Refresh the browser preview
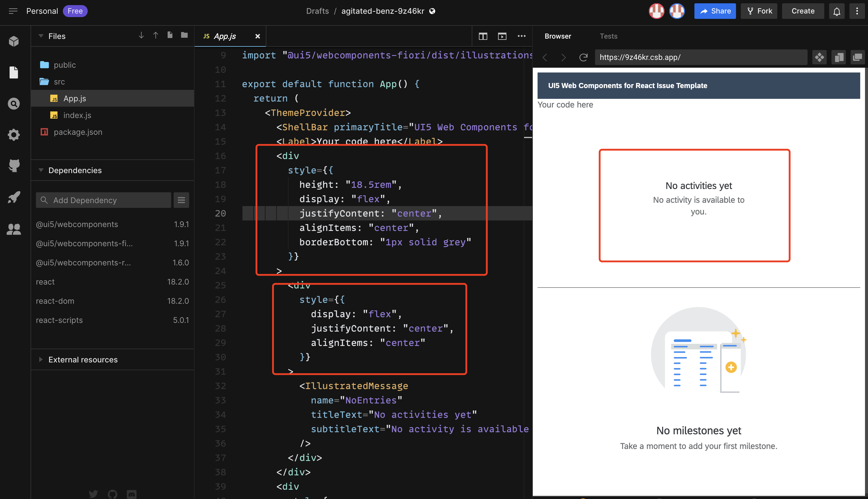868x499 pixels. 583,57
